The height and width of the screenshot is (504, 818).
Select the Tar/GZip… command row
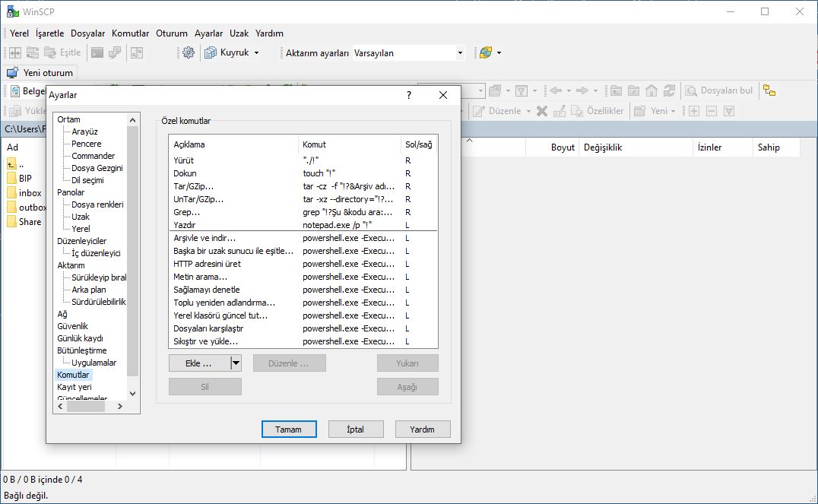[303, 186]
